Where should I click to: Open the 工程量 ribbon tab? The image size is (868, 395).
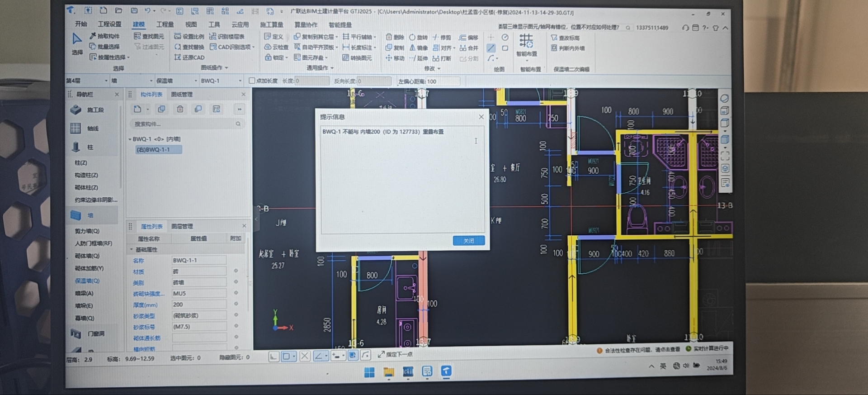(165, 24)
